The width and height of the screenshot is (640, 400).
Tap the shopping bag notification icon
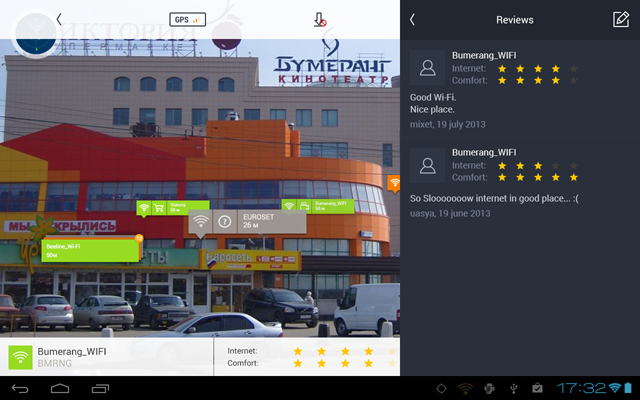coord(538,388)
